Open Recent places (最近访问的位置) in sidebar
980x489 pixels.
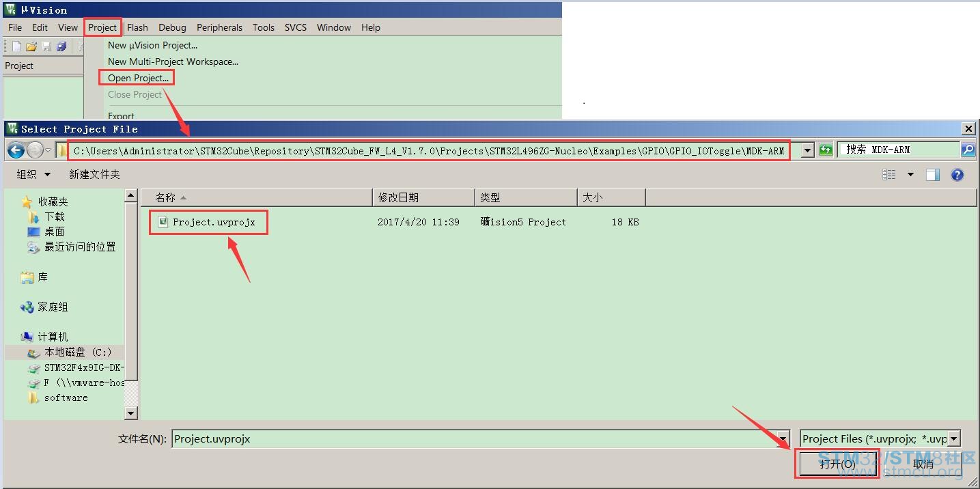[x=72, y=247]
